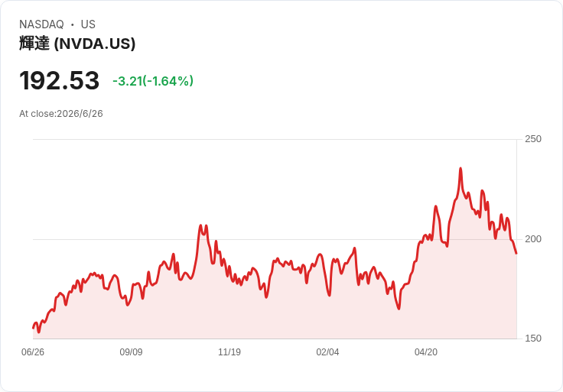Click the 200 y-axis price label
This screenshot has width=563, height=392.
[533, 239]
